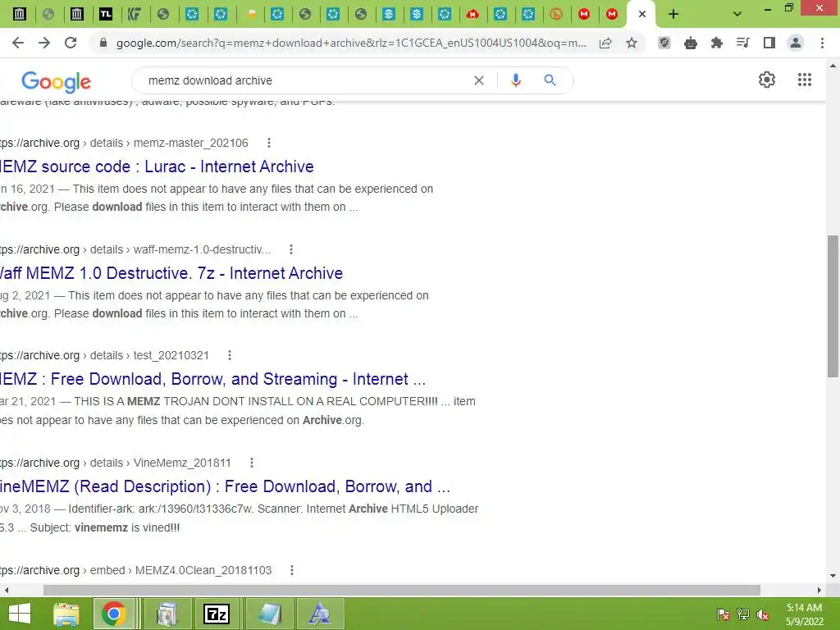Click the horizontal scroll right arrow
Image resolution: width=840 pixels, height=630 pixels.
coord(819,591)
